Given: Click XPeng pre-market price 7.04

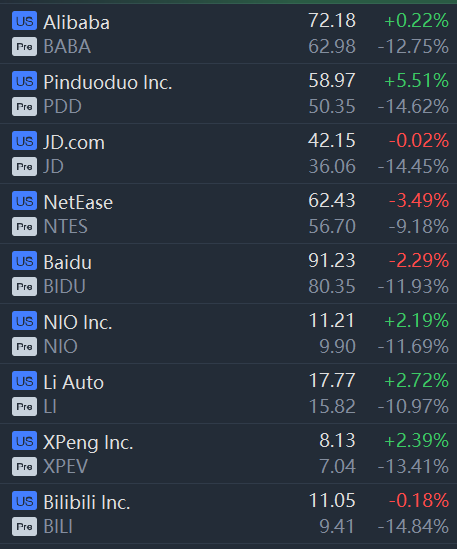Looking at the screenshot, I should pyautogui.click(x=337, y=466).
